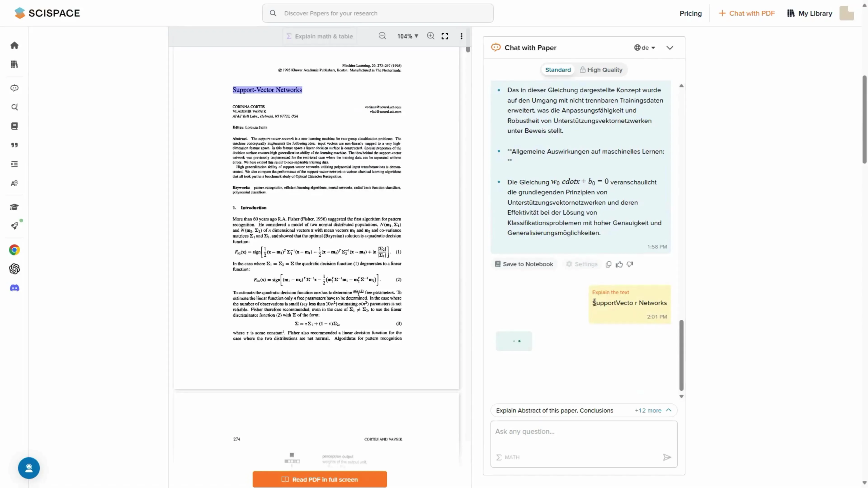Click the thumbs up icon below the response
This screenshot has width=868, height=488.
pos(619,264)
